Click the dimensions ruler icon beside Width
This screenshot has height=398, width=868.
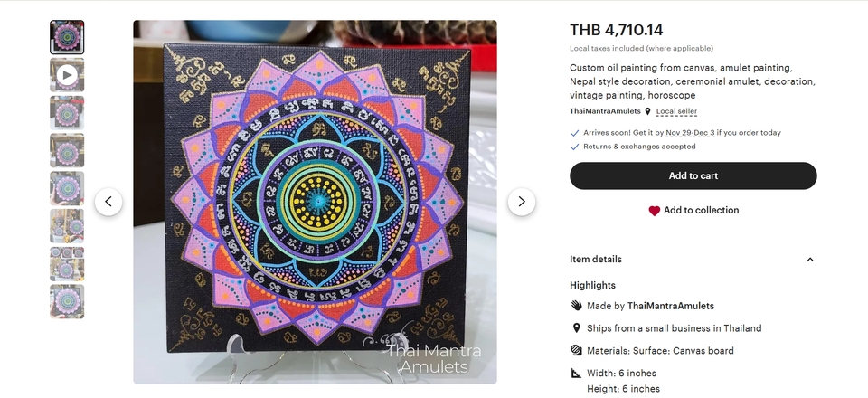(x=576, y=373)
